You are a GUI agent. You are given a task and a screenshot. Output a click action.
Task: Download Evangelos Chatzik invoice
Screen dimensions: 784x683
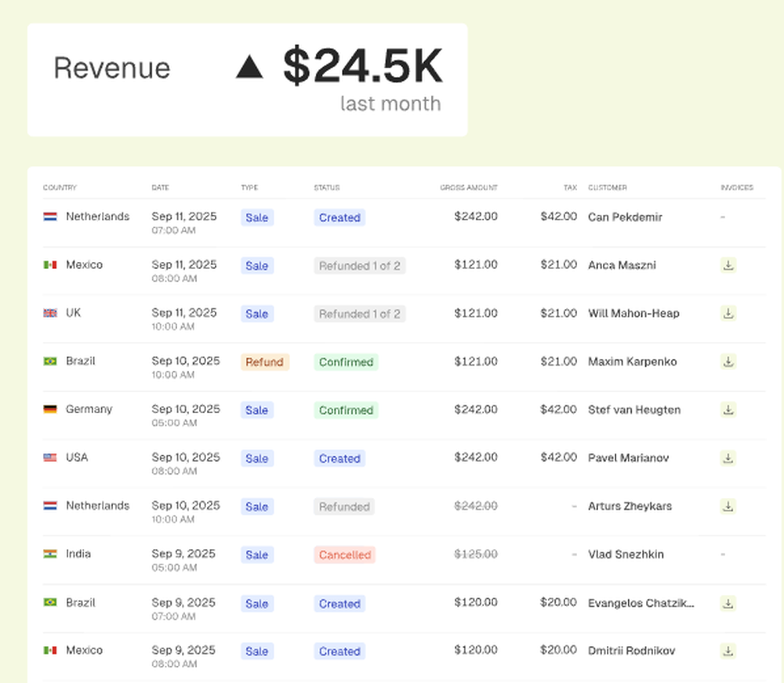728,604
